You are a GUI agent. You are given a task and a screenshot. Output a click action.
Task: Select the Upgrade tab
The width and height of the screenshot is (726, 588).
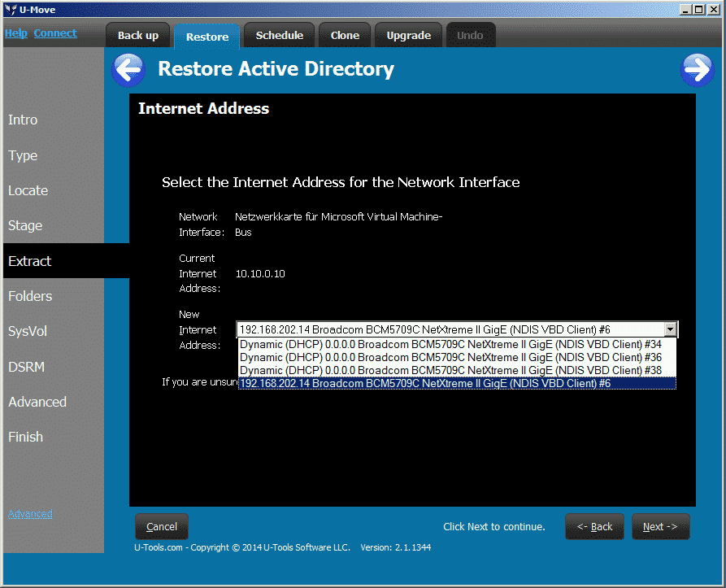(408, 35)
